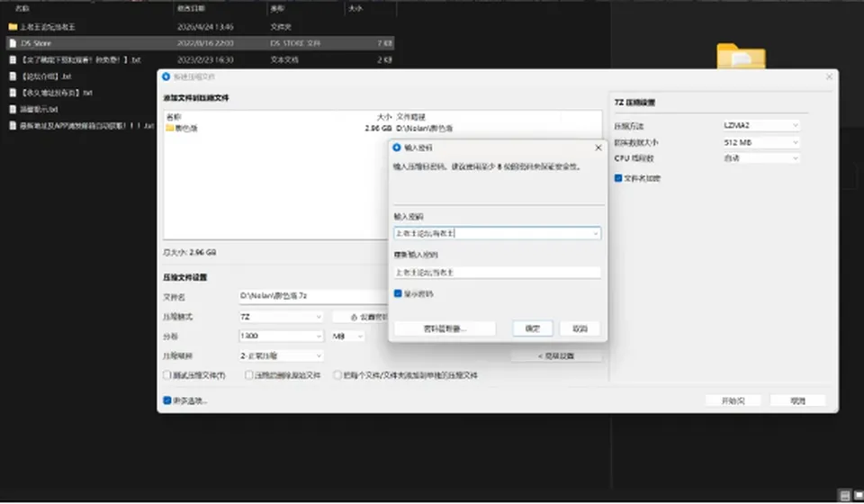Click the 【论坛介绍】.txt file icon

click(x=13, y=76)
